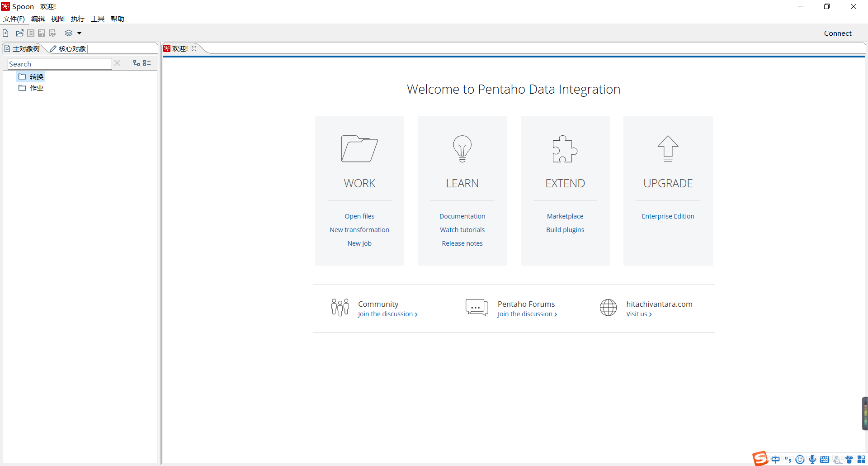The width and height of the screenshot is (868, 466).
Task: Open the 帮助 menu
Action: [118, 19]
